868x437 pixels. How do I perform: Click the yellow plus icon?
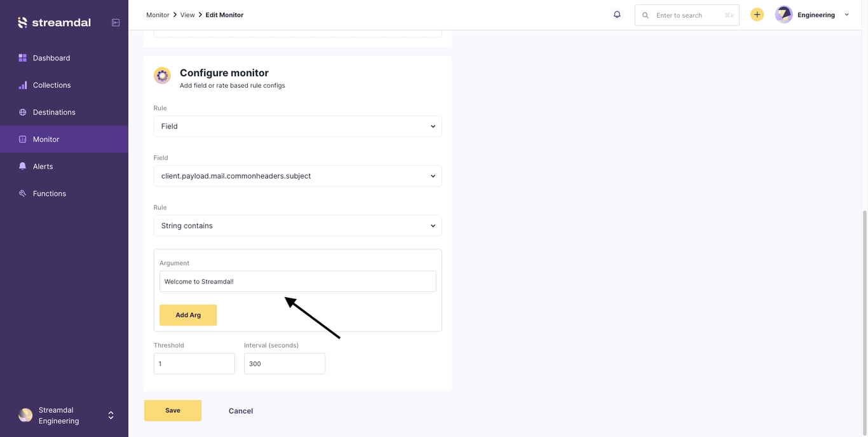(x=757, y=15)
